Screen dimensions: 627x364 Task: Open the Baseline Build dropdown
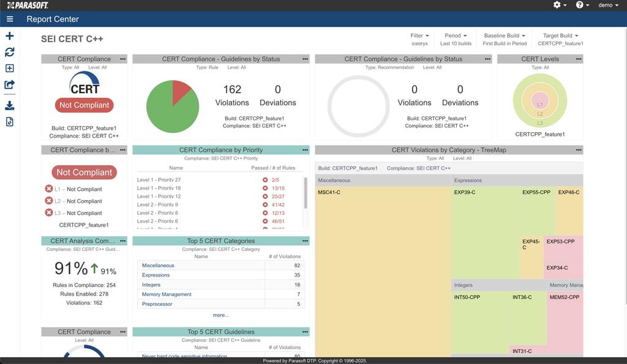click(505, 35)
